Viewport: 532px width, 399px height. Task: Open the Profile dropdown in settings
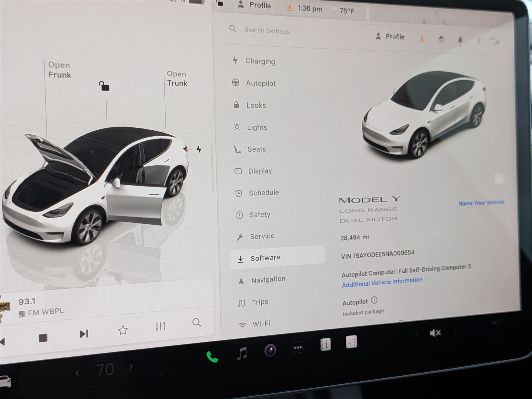390,37
